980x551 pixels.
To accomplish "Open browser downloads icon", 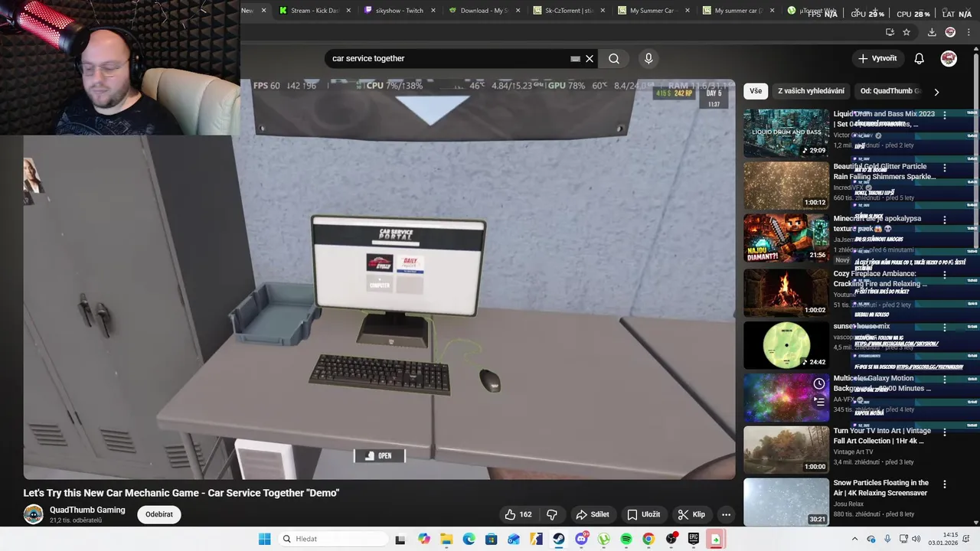I will (x=932, y=32).
